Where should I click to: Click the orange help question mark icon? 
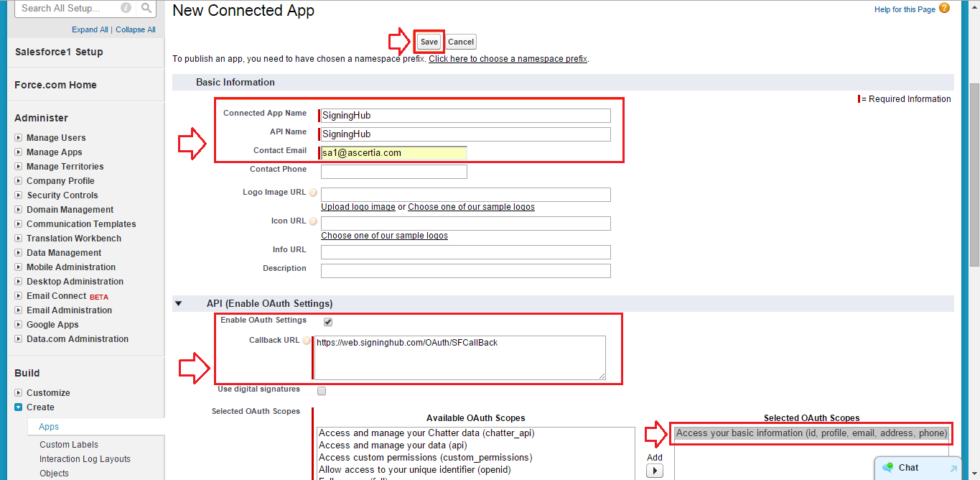click(944, 9)
